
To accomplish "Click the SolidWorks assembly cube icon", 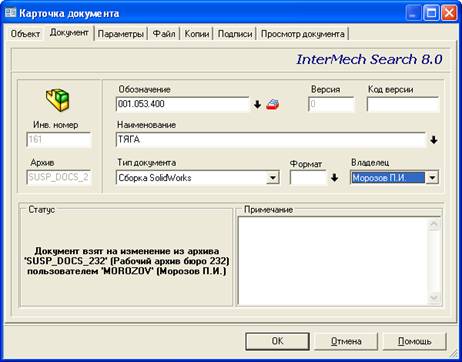I will click(57, 100).
